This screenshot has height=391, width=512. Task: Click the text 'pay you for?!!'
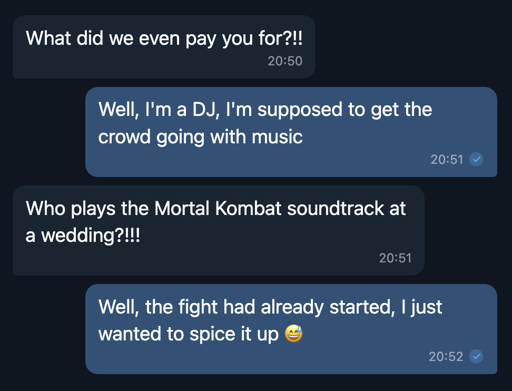point(244,39)
